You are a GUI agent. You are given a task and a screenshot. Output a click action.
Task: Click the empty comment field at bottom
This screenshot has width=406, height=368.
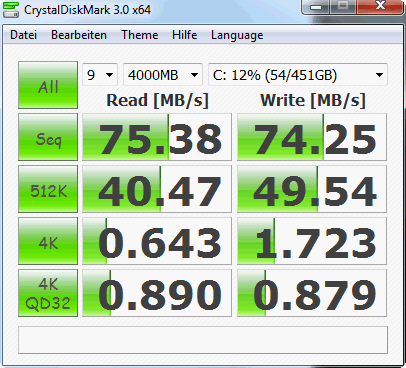[203, 340]
